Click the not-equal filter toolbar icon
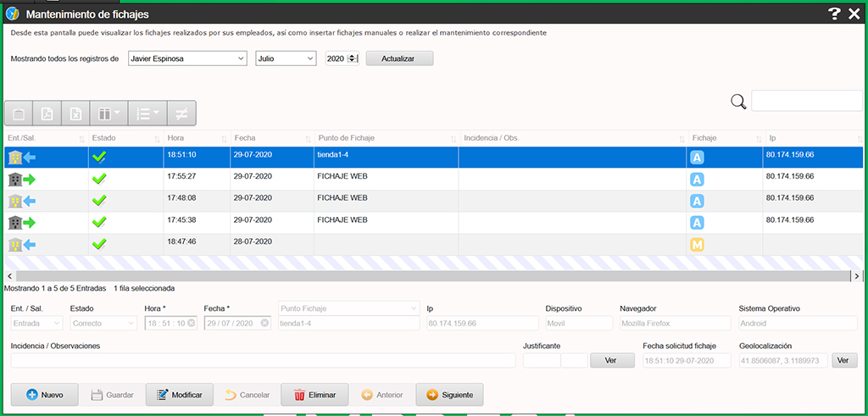The image size is (868, 416). (x=181, y=114)
